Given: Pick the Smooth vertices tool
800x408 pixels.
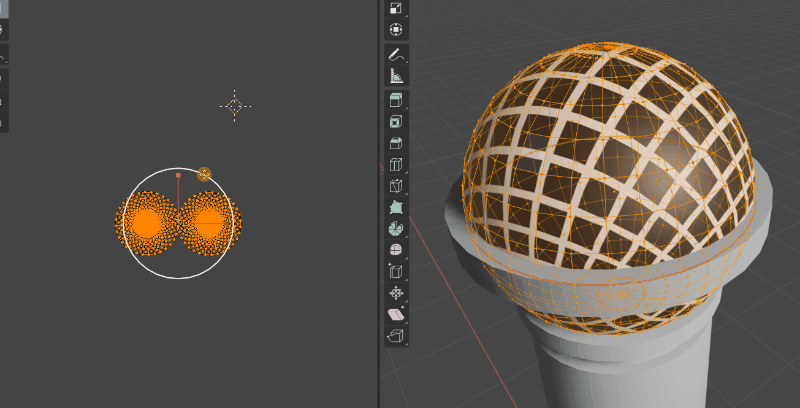Looking at the screenshot, I should (396, 250).
